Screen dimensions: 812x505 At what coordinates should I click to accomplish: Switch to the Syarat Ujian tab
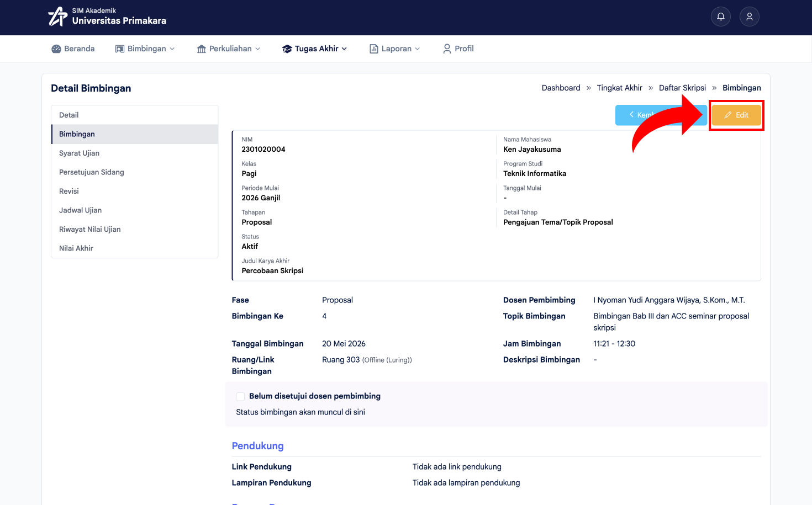pyautogui.click(x=135, y=153)
